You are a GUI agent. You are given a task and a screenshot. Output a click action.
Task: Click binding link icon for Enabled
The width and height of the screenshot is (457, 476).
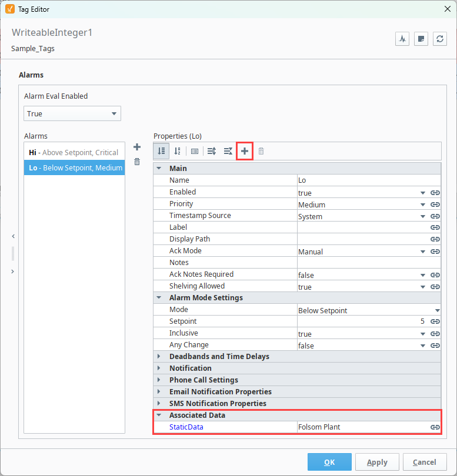click(435, 193)
